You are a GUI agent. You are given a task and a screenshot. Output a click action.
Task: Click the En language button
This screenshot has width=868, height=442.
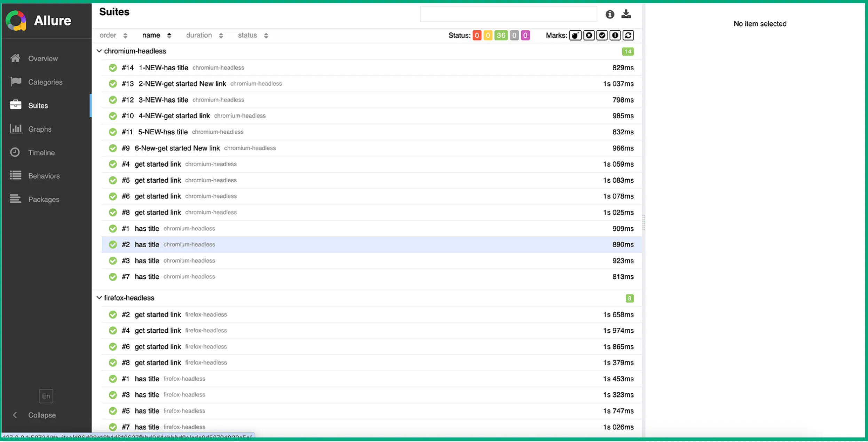[x=46, y=396]
